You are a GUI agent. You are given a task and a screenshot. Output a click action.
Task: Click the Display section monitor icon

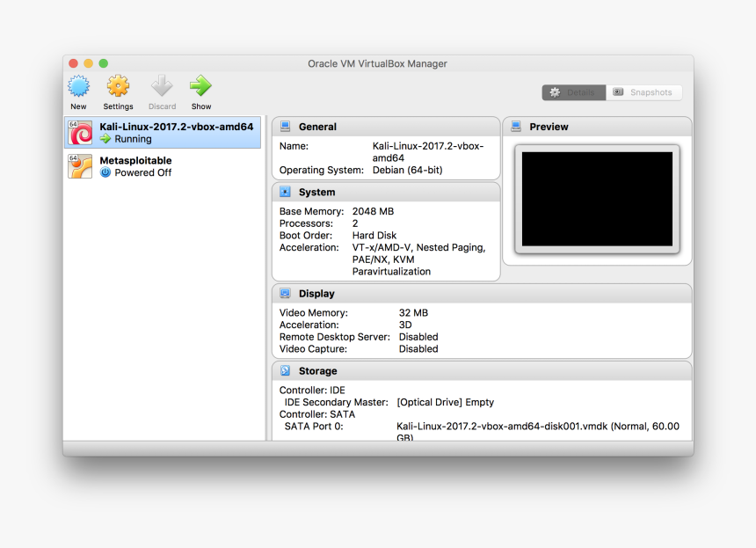click(x=286, y=293)
